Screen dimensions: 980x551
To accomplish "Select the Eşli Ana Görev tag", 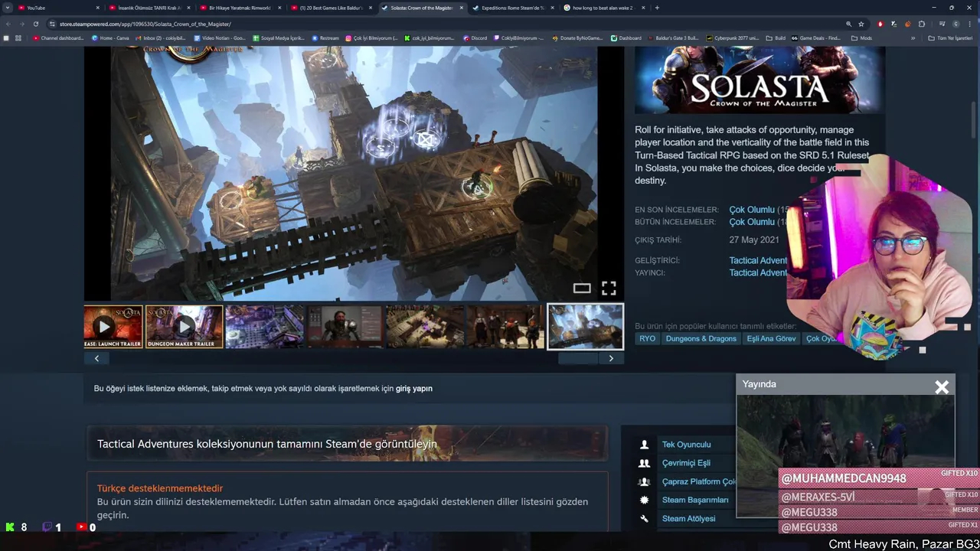I will click(x=772, y=338).
